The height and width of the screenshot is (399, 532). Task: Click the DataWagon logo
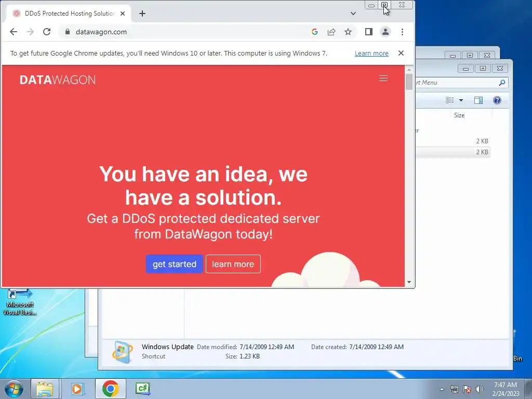click(x=58, y=79)
